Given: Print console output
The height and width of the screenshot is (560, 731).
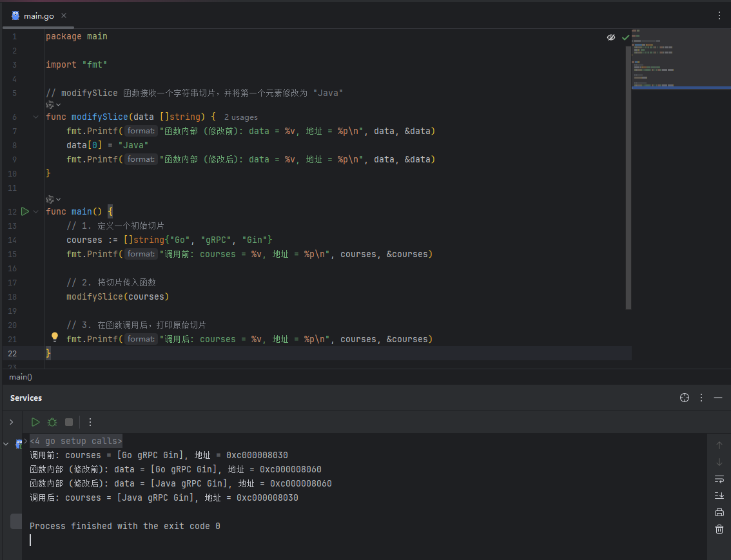Looking at the screenshot, I should [x=719, y=512].
